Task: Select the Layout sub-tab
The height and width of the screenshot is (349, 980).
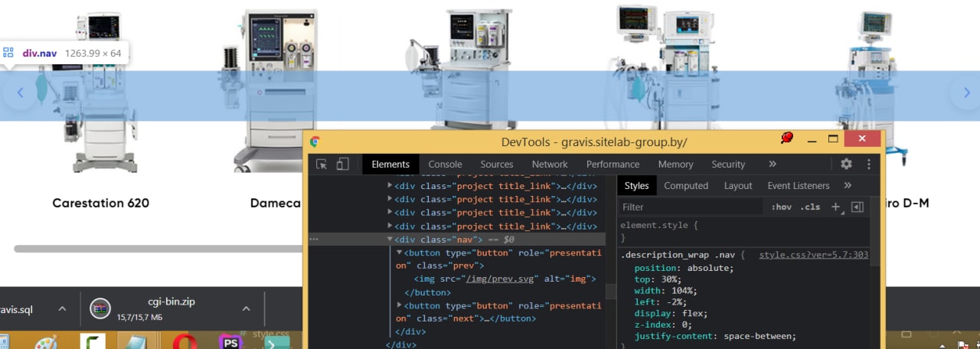Action: tap(738, 185)
